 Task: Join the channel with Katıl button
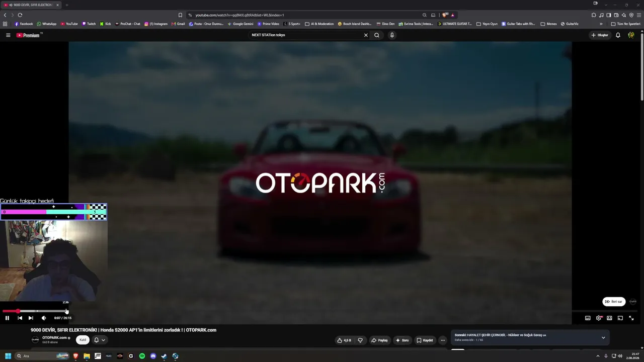pos(83,340)
